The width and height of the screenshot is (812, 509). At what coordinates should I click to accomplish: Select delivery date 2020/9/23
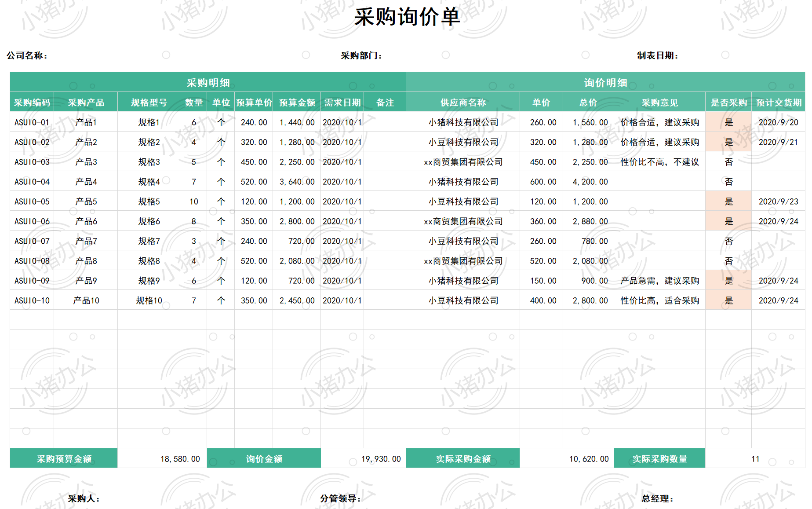[779, 201]
